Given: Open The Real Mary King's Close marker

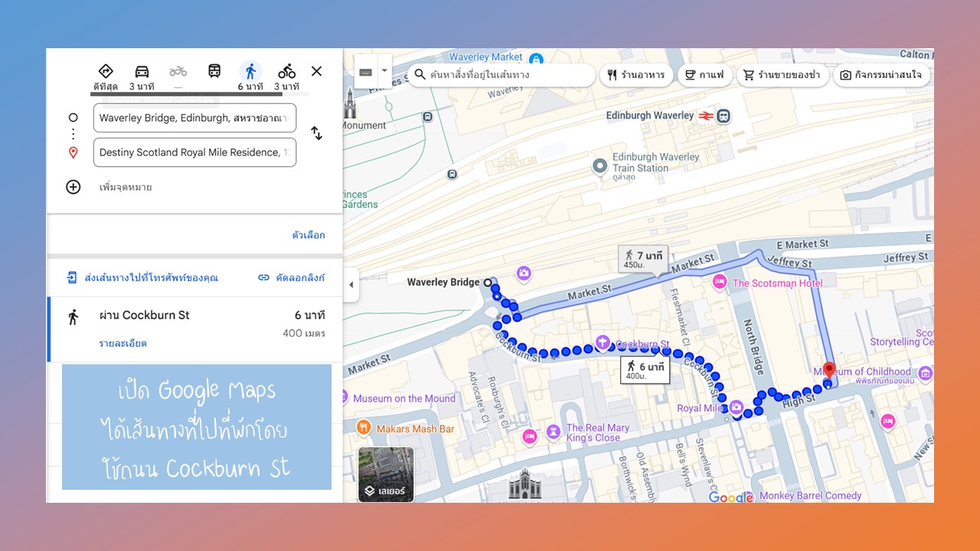Looking at the screenshot, I should (554, 432).
